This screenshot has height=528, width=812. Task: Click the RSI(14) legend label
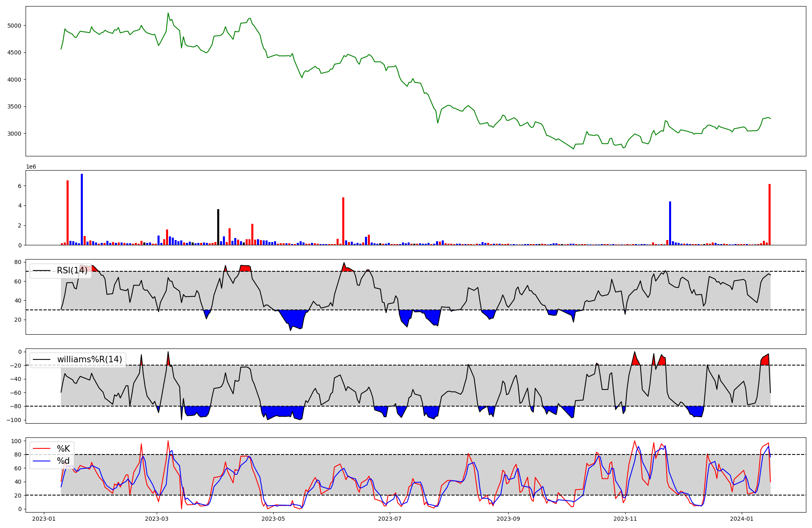click(72, 270)
